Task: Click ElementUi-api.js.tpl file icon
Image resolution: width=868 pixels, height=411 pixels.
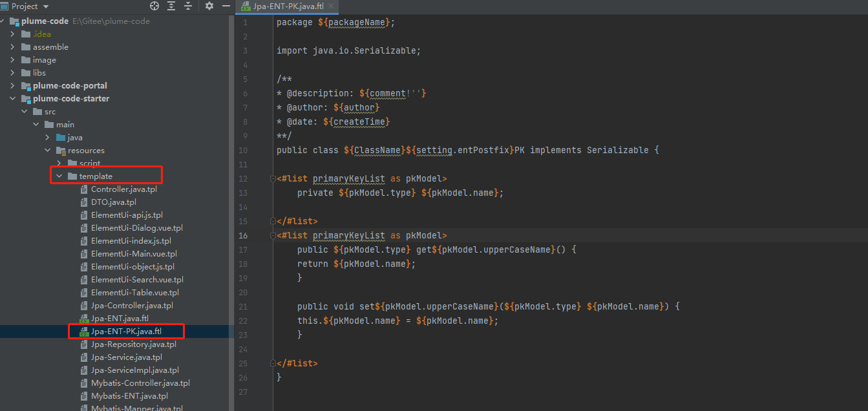Action: (x=84, y=215)
